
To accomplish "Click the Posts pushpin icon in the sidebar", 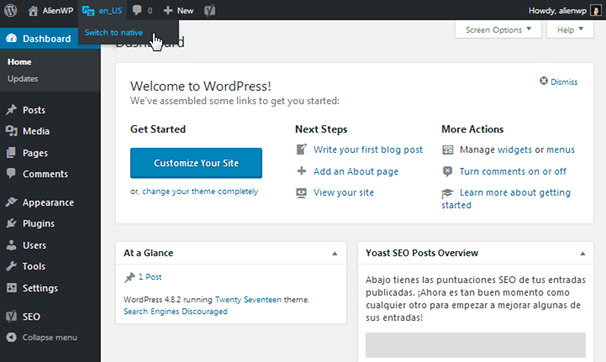I will coord(11,110).
